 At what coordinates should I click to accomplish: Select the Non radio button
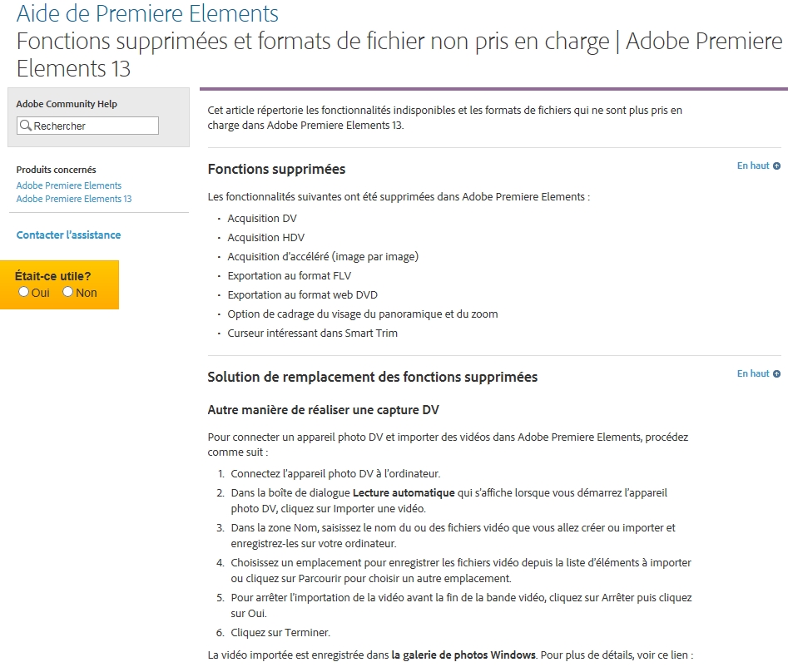point(68,292)
